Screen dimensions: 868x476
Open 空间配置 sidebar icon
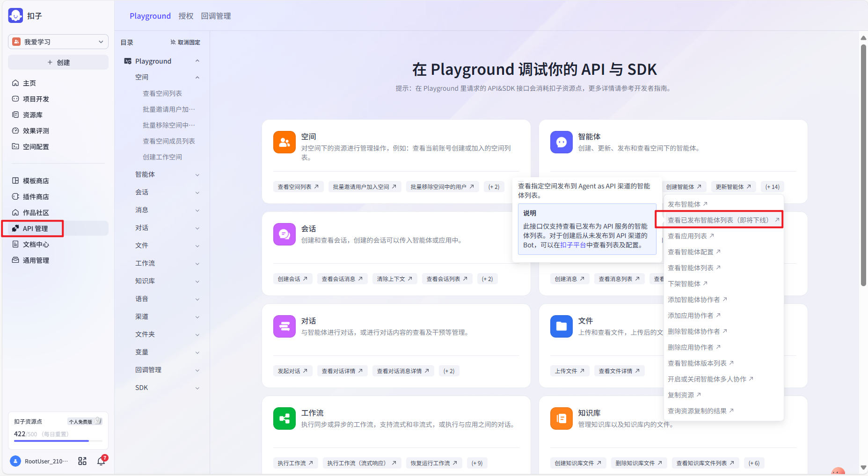coord(15,146)
